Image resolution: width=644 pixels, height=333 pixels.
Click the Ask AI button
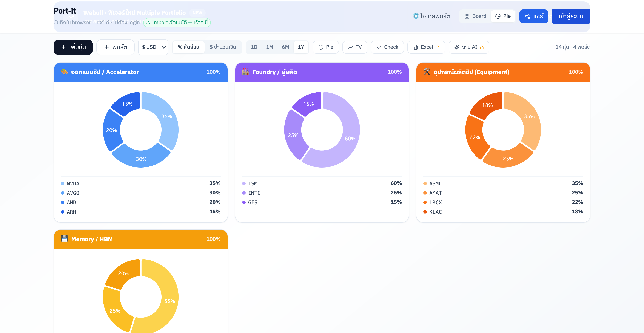[x=469, y=47]
